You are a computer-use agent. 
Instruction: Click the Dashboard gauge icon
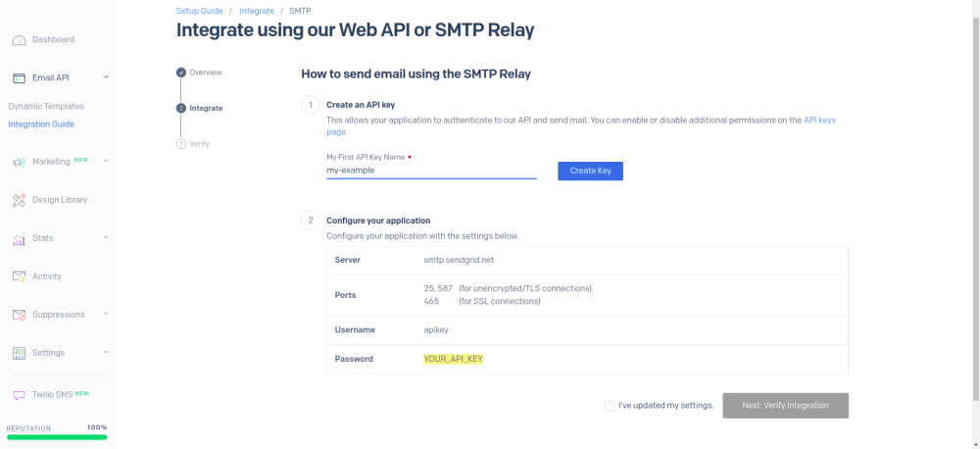coord(19,40)
